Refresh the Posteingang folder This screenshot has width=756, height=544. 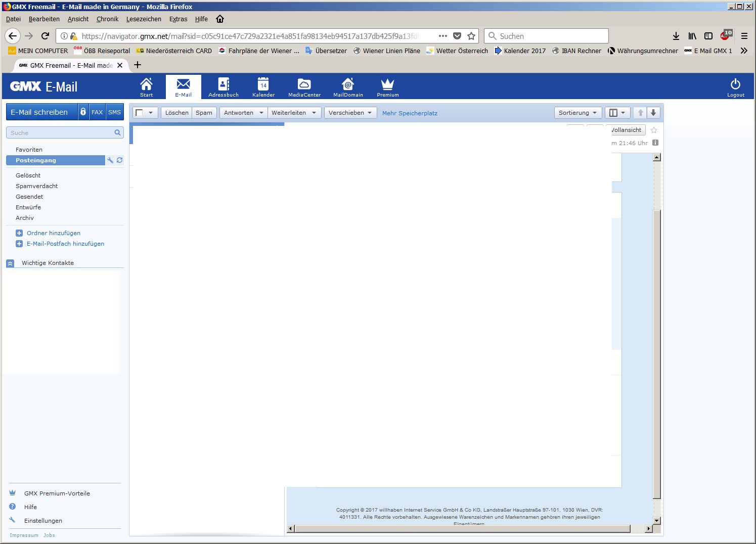click(120, 160)
